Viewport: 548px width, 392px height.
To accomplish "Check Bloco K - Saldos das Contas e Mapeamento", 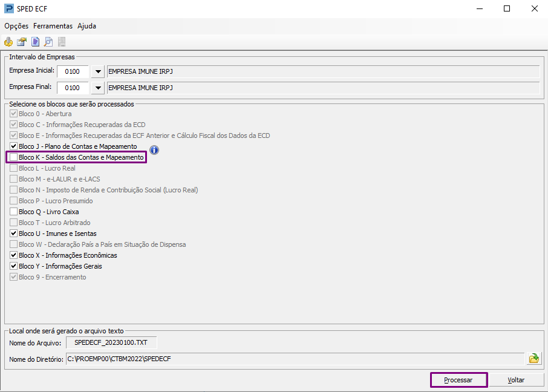I will 14,157.
